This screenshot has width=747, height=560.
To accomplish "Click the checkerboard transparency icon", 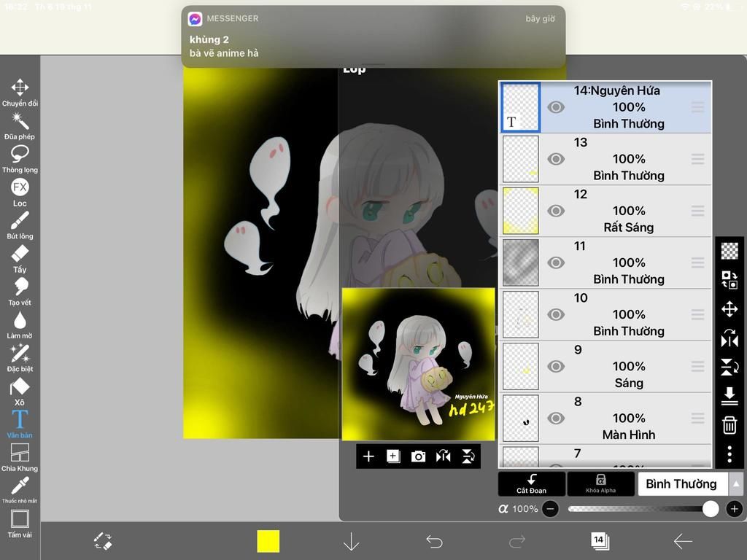I will (729, 251).
